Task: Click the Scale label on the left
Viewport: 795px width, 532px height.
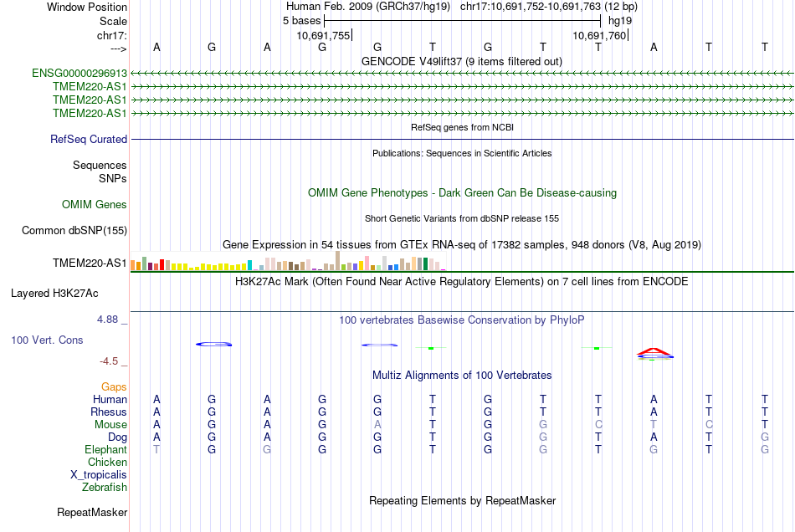Action: click(x=113, y=21)
